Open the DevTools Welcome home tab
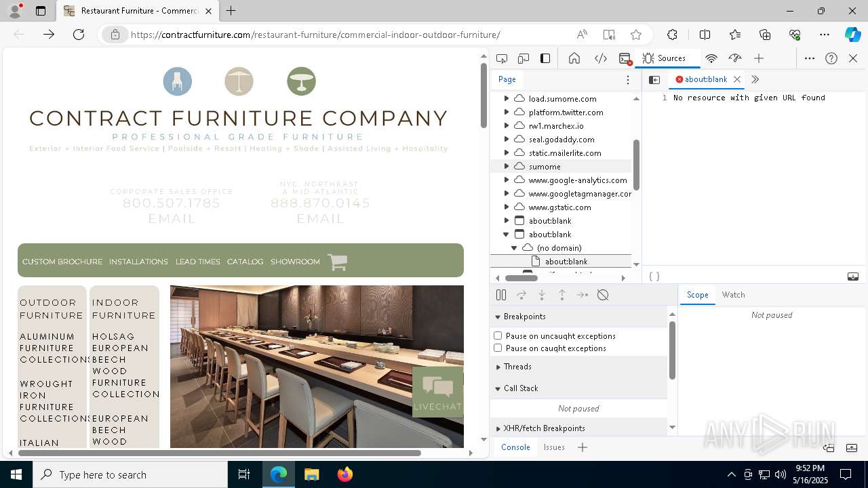This screenshot has height=488, width=868. pos(574,58)
